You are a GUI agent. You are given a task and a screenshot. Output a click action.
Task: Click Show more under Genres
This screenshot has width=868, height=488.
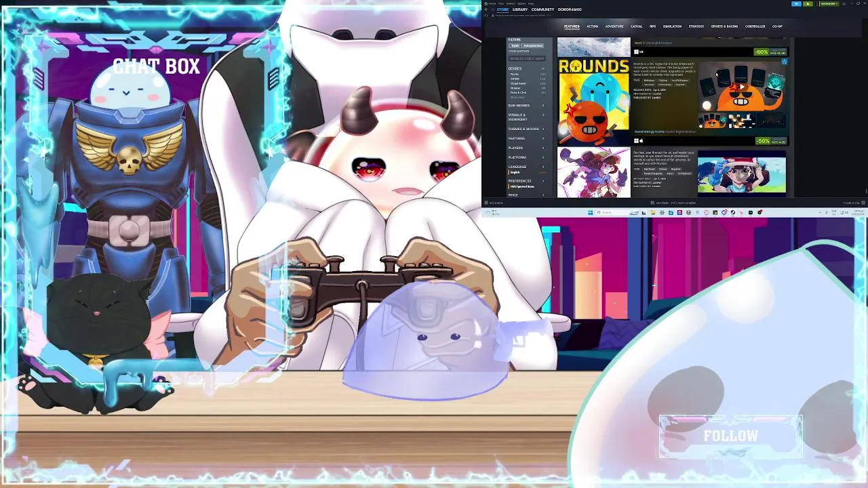(x=518, y=97)
